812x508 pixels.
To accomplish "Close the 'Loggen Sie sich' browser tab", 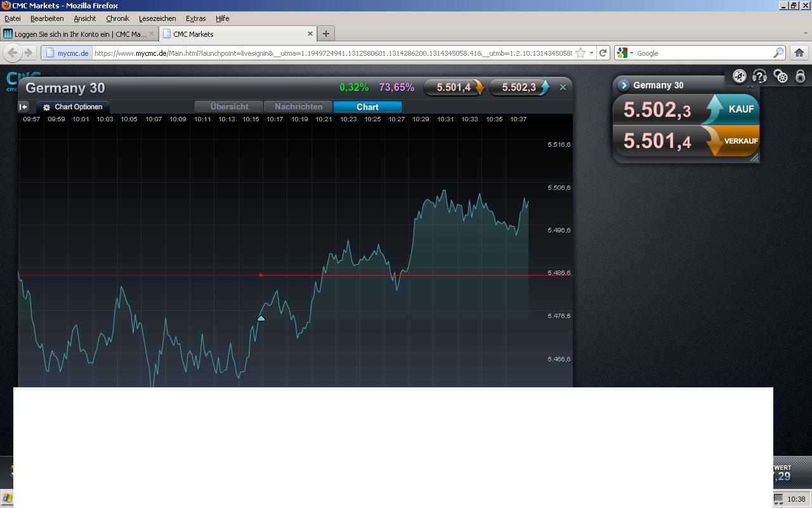I will click(x=152, y=34).
